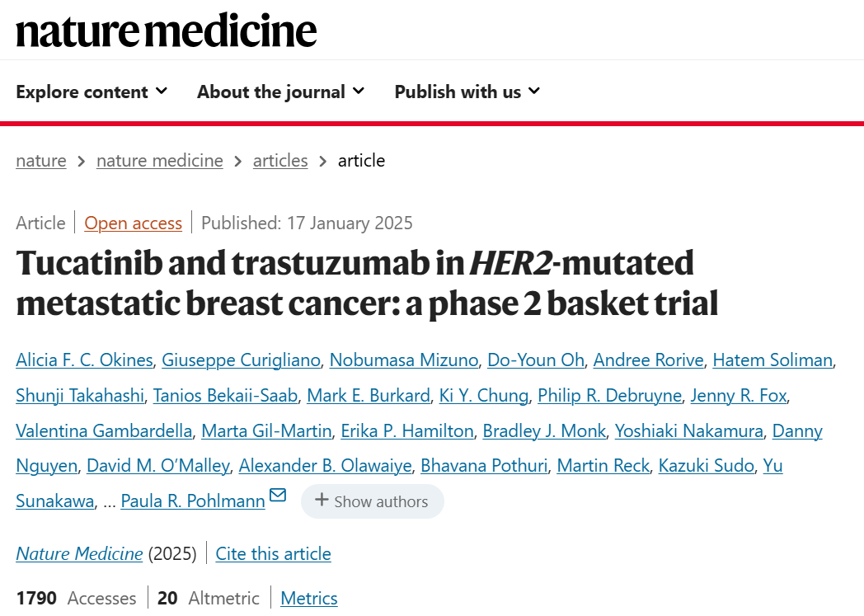
Task: Go to the nature medicine breadcrumb link
Action: [x=160, y=161]
